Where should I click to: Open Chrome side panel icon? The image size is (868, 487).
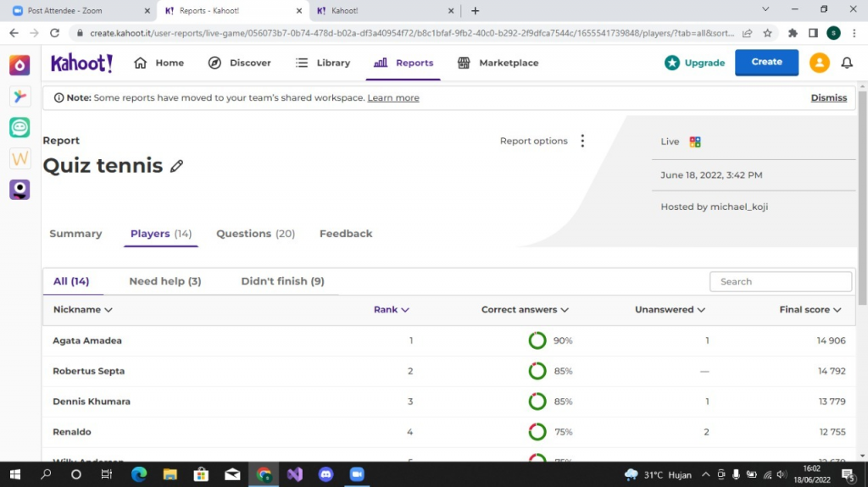(x=813, y=33)
